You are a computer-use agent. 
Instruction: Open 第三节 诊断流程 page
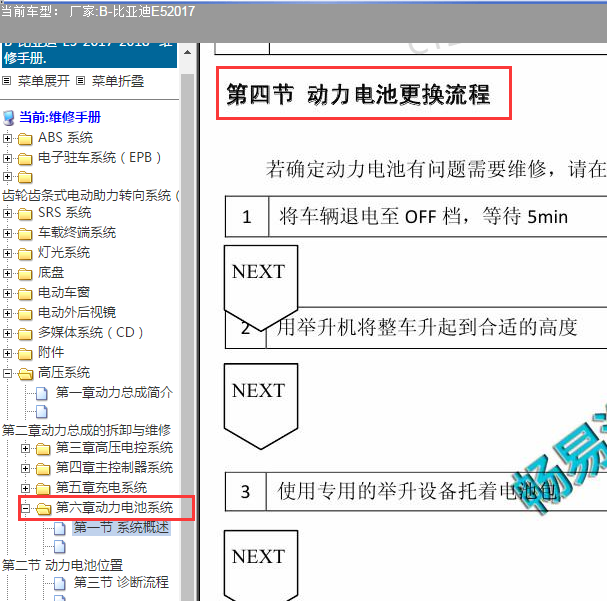[121, 582]
